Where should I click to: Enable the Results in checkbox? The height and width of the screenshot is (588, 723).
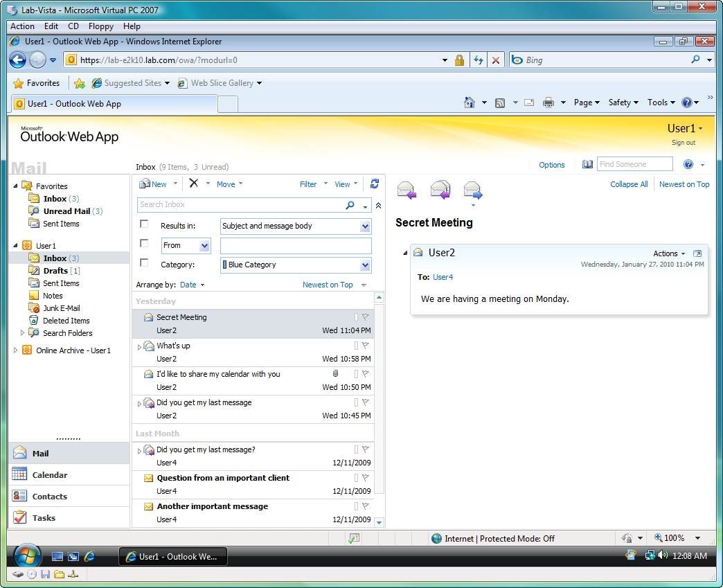click(x=144, y=224)
